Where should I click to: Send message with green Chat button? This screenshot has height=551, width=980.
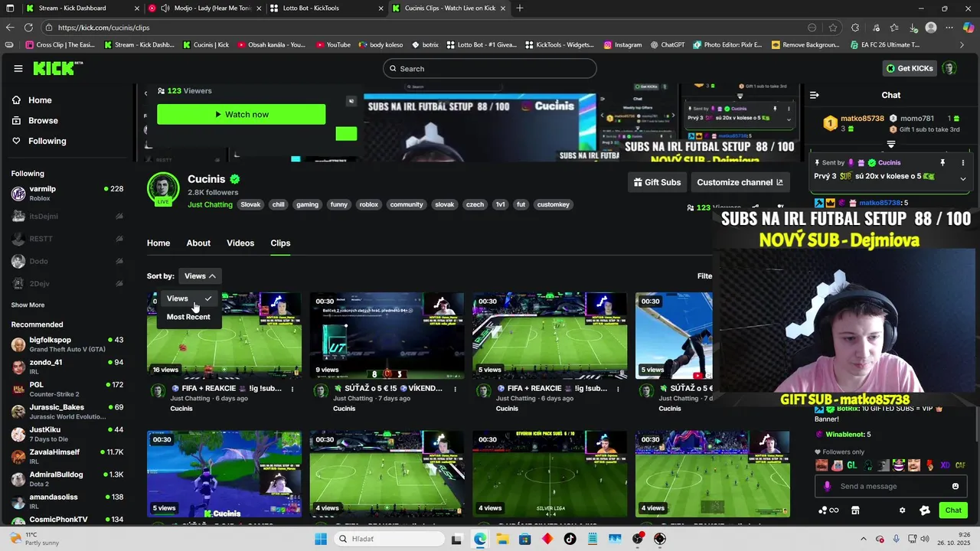[953, 510]
